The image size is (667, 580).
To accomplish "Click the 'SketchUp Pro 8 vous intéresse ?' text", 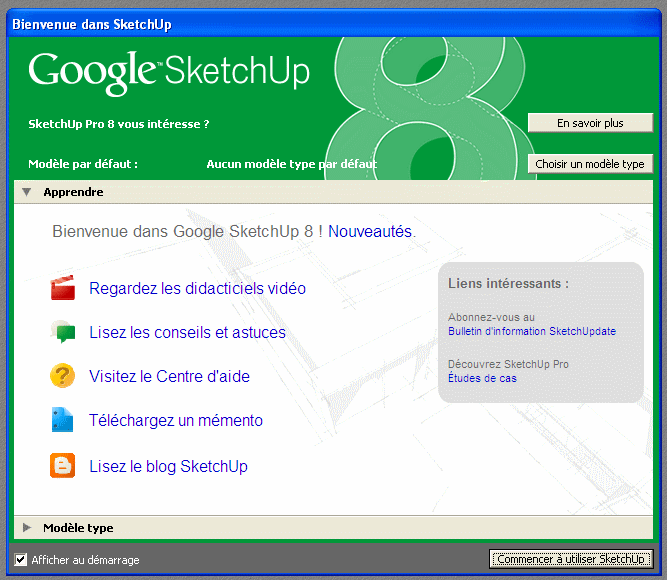I will pos(119,124).
